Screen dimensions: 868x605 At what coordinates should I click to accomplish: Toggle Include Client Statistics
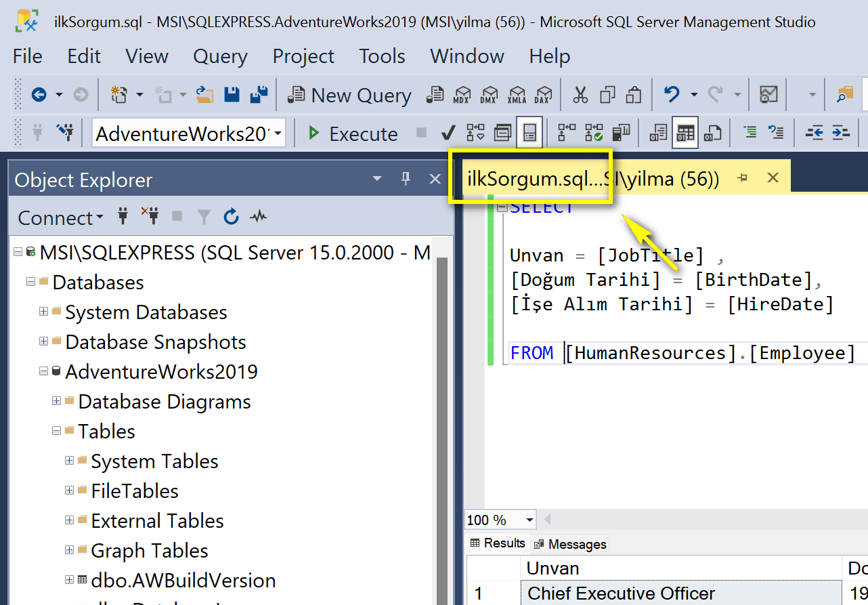(621, 133)
